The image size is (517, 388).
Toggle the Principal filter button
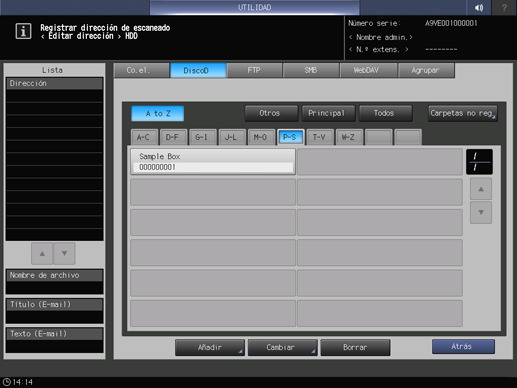pyautogui.click(x=328, y=113)
